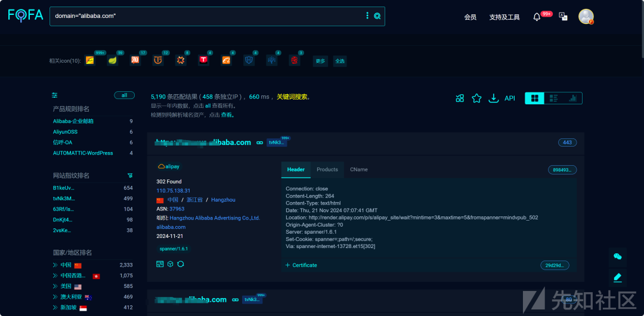Screen dimensions: 644x316
Task: Click the 898493... hash badge
Action: pos(562,170)
